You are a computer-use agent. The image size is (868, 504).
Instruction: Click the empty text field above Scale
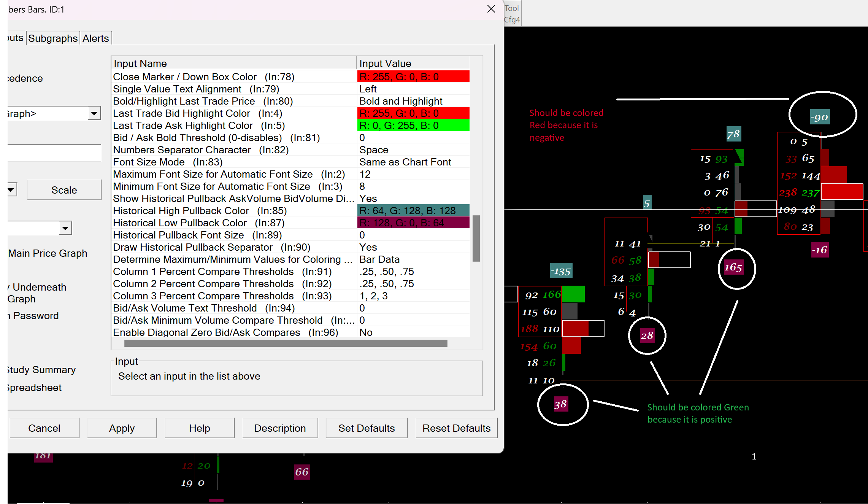pos(54,153)
